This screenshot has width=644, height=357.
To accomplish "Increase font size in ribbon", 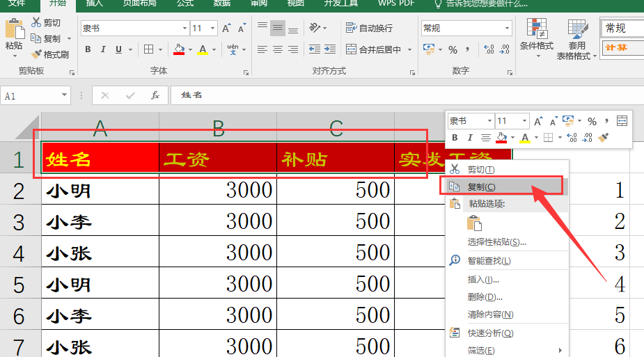I will coord(226,28).
